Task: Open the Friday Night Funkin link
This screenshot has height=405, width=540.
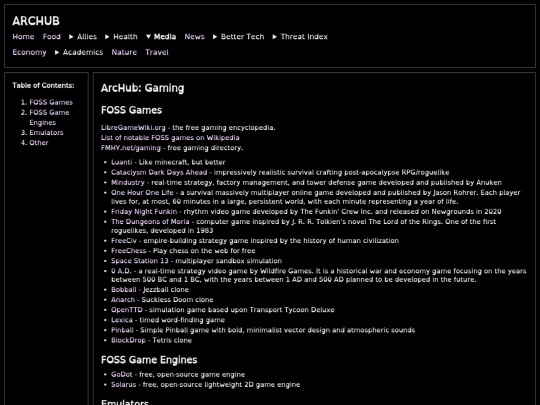Action: tap(144, 211)
